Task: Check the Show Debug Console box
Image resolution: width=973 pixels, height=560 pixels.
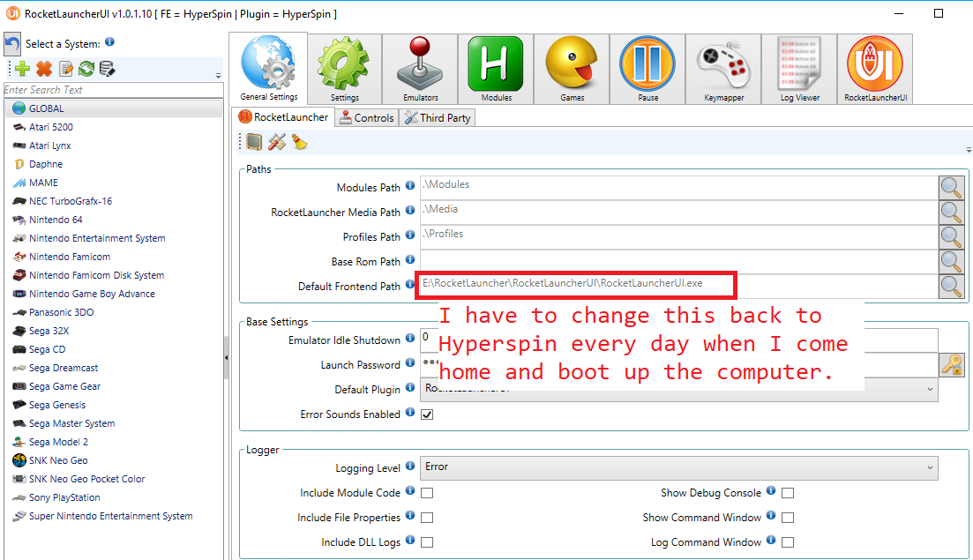Action: click(x=788, y=493)
